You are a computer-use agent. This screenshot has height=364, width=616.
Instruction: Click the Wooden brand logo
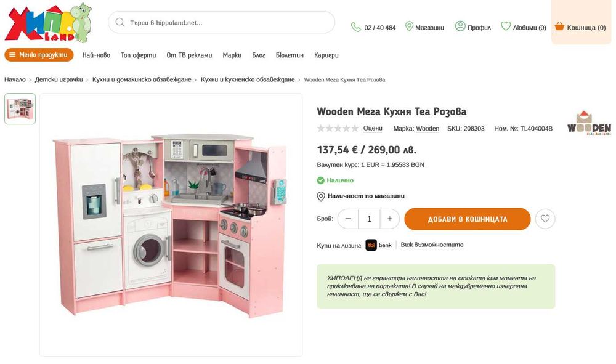[588, 123]
